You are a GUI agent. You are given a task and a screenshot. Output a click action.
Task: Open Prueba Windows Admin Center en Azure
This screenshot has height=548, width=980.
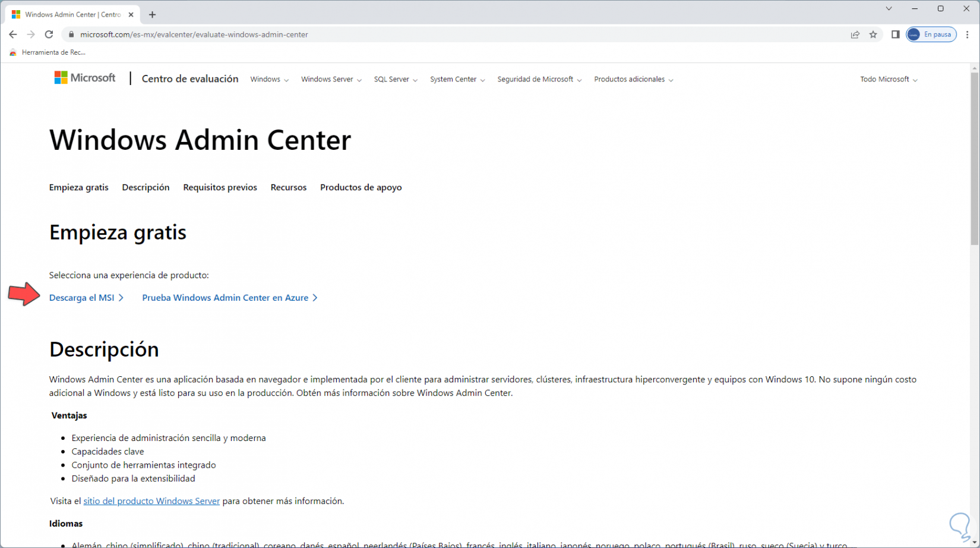pos(230,298)
